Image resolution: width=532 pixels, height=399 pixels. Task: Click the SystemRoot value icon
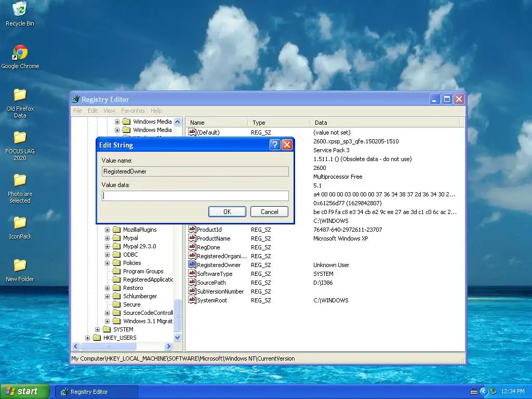pyautogui.click(x=192, y=300)
